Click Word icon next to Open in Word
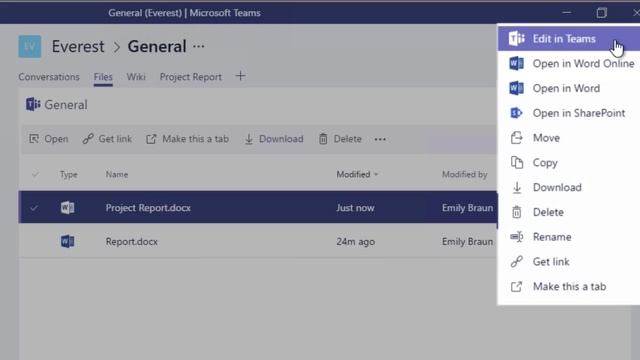Viewport: 640px width, 360px height. tap(517, 88)
